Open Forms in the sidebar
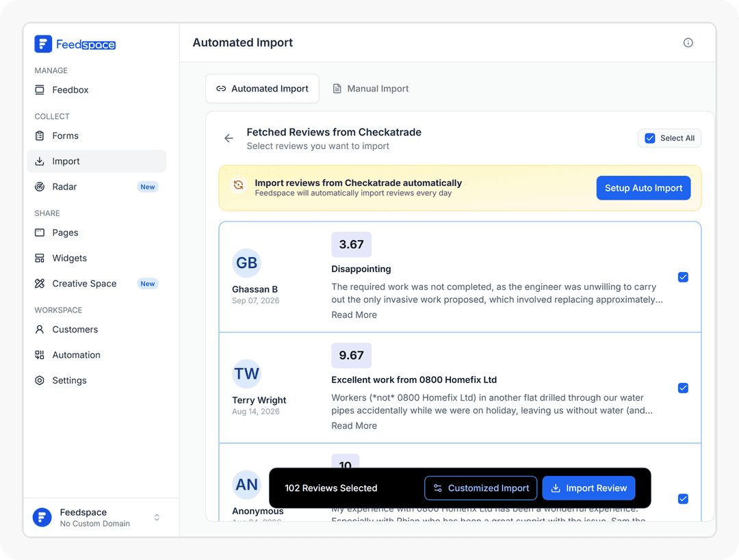The height and width of the screenshot is (560, 739). pos(96,135)
